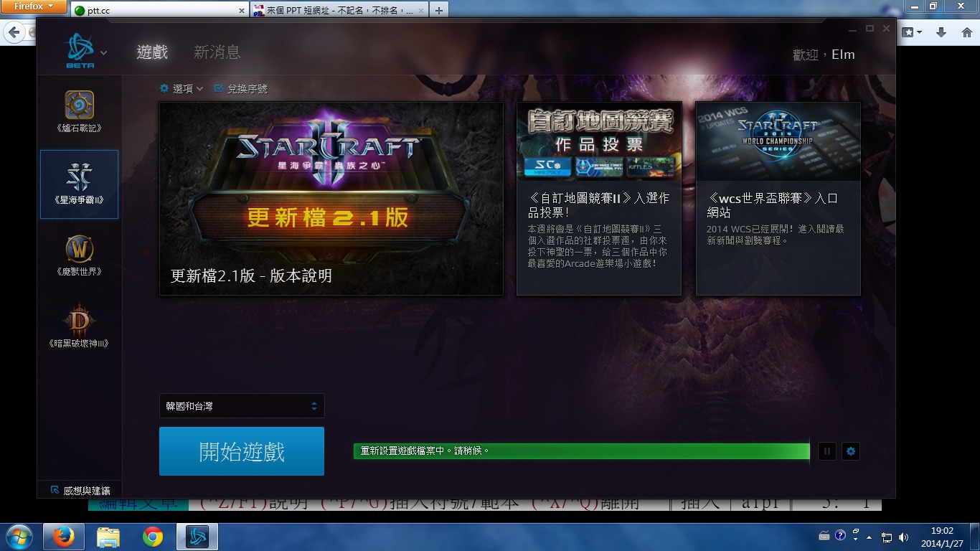Open the Battle.net logo menu

coord(85,52)
